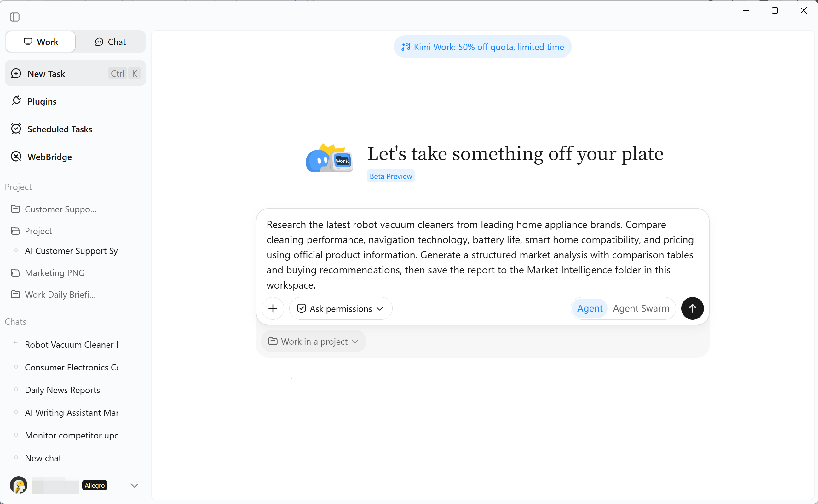Open WebBridge from the sidebar icon
This screenshot has height=504, width=818.
coord(16,156)
